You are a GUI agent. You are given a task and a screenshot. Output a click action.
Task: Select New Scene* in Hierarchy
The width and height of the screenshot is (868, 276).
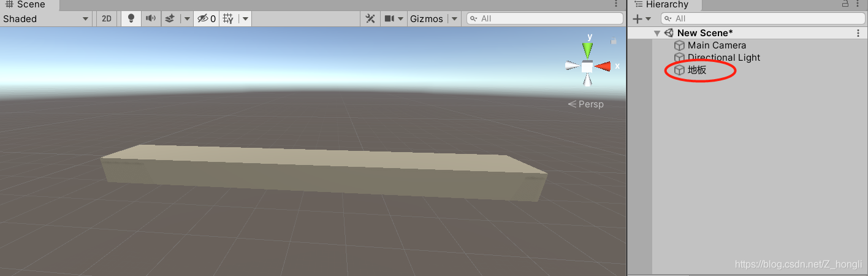705,33
